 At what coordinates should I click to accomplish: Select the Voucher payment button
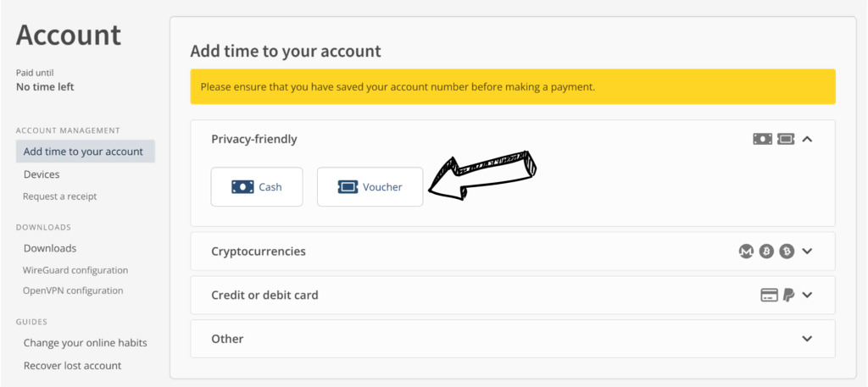tap(370, 187)
